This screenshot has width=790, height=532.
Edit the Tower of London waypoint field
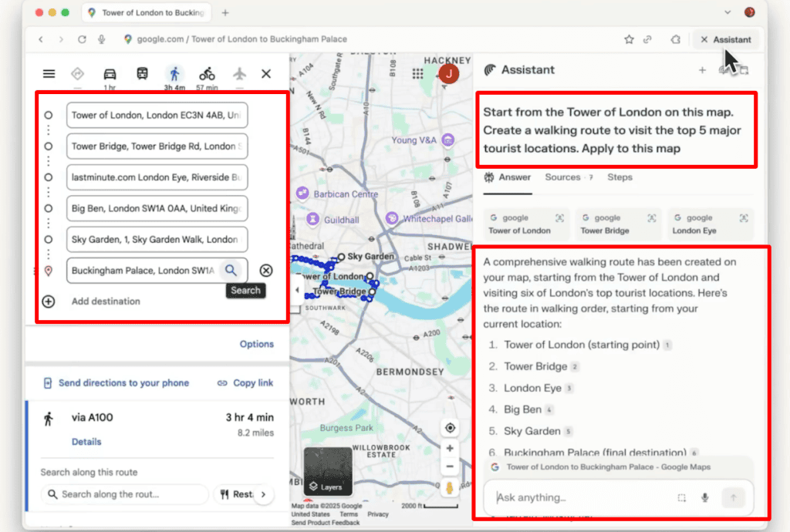[157, 115]
